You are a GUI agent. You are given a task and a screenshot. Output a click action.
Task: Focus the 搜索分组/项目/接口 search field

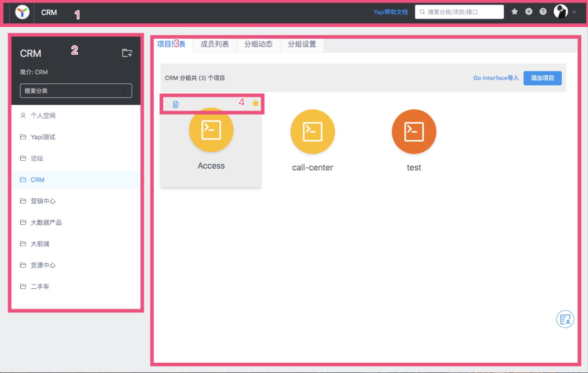[x=459, y=12]
